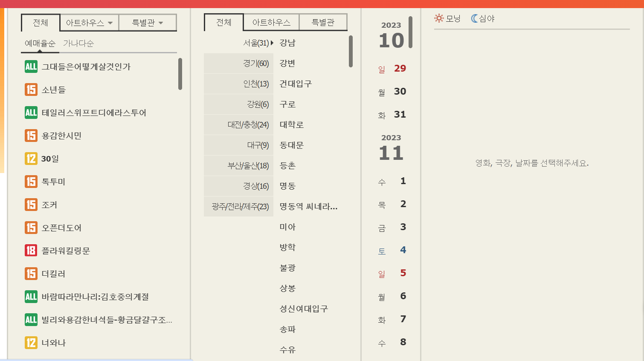This screenshot has width=644, height=361.
Task: Choose the 부산/울산(18) region
Action: point(238,166)
